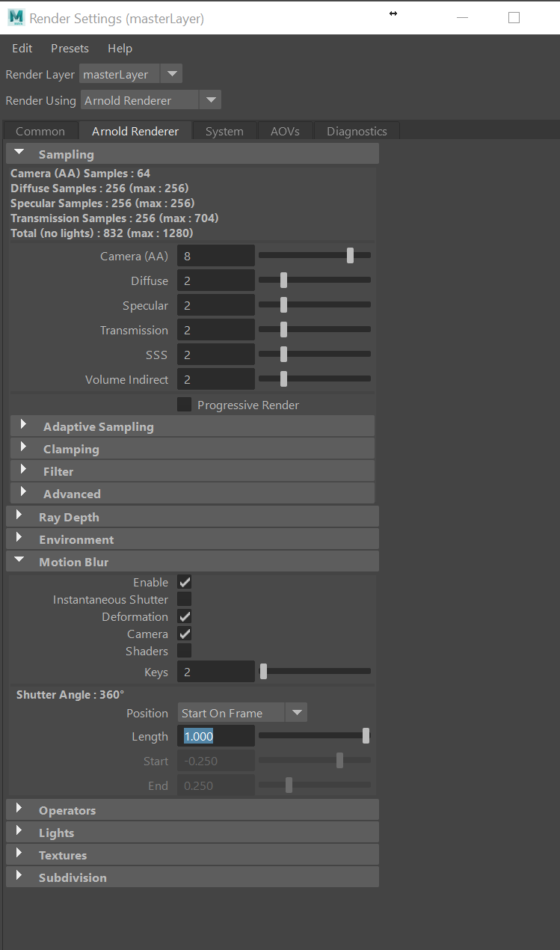560x950 pixels.
Task: Uncheck the Camera motion blur checkbox
Action: (x=184, y=634)
